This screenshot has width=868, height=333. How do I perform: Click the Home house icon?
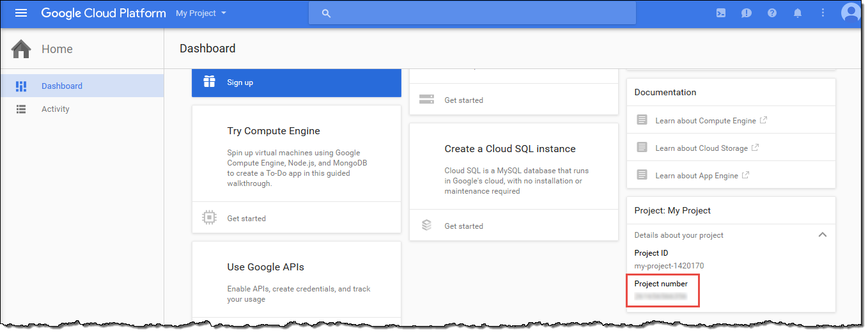(x=21, y=49)
